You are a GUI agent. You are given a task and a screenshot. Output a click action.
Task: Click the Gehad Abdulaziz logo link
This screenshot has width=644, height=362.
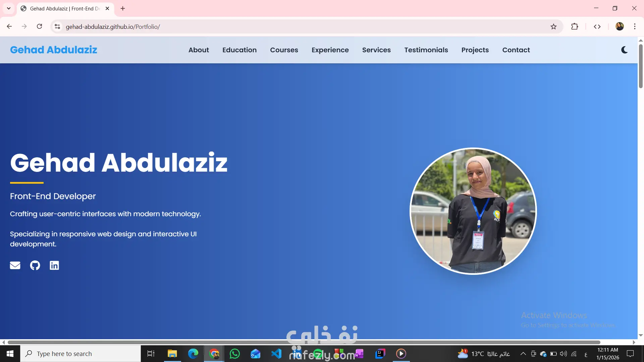[54, 50]
